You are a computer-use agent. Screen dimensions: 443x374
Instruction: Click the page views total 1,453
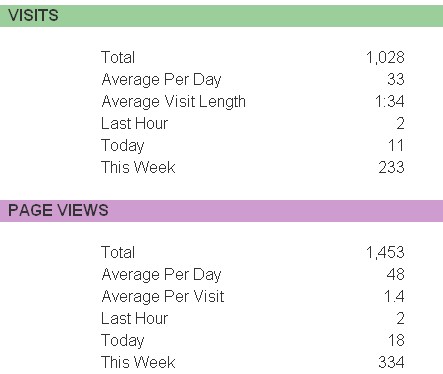tap(385, 252)
